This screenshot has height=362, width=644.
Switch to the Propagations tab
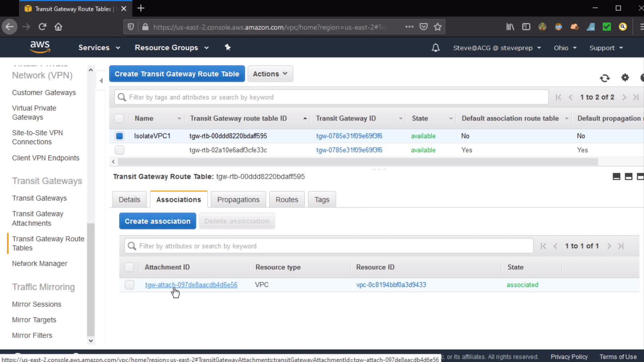point(238,200)
